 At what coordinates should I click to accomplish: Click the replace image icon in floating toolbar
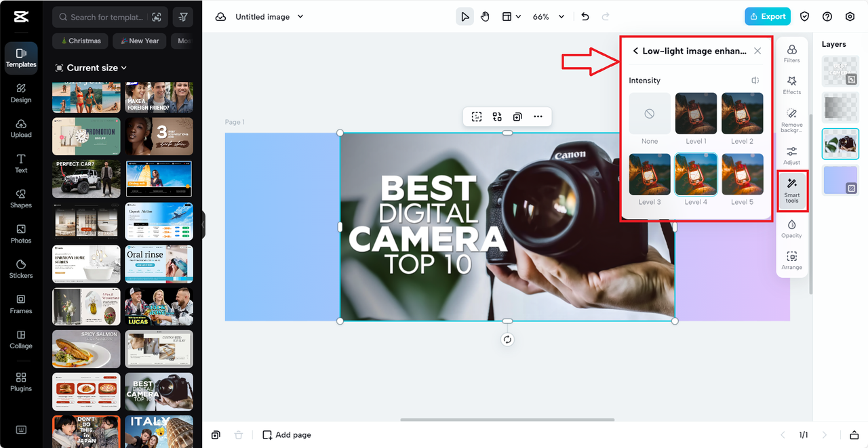tap(497, 117)
